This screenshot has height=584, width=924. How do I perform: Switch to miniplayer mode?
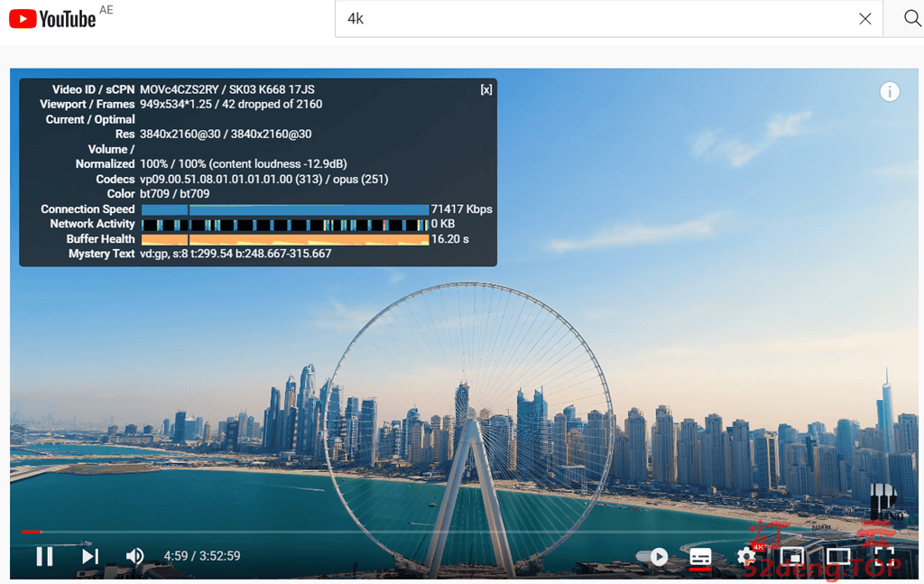click(792, 557)
